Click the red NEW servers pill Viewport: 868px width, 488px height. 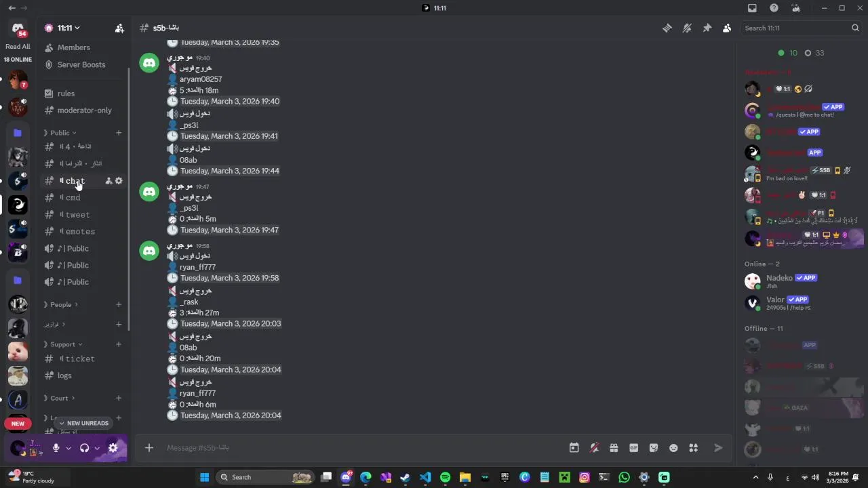click(18, 424)
